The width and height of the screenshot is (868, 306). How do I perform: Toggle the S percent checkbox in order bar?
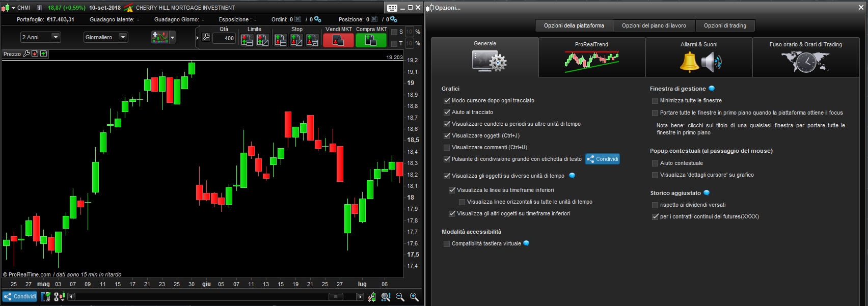(x=394, y=32)
